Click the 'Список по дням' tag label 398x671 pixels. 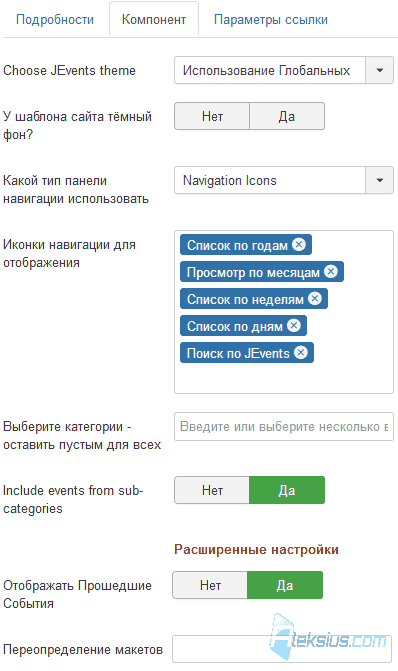tap(235, 327)
